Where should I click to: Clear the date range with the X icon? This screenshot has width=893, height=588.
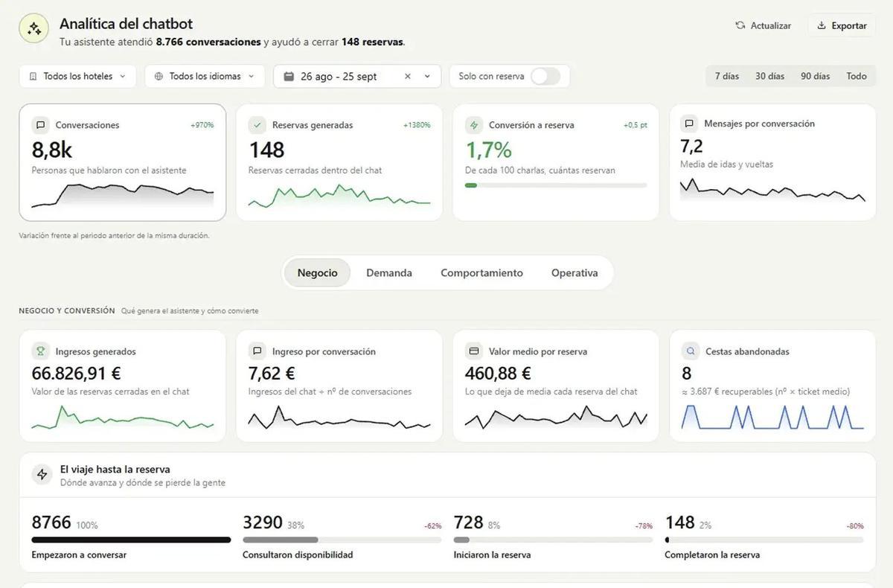coord(407,76)
